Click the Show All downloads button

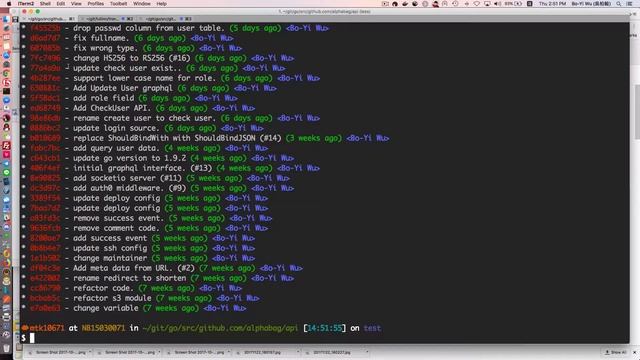click(x=616, y=352)
